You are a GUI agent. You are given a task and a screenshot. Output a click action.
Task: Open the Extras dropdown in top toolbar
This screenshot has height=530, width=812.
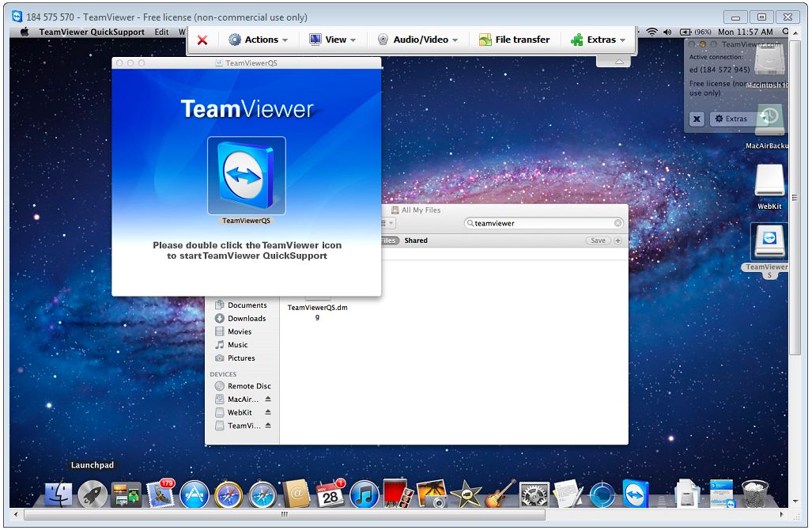tap(598, 40)
